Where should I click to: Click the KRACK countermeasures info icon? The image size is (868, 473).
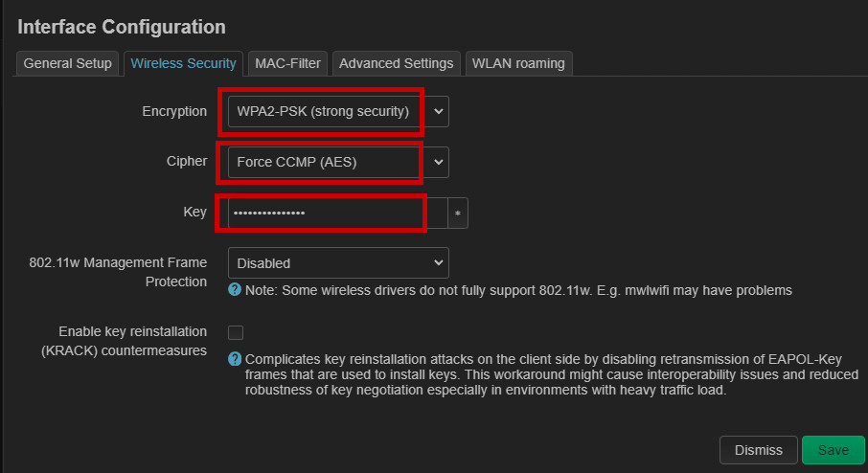coord(235,359)
